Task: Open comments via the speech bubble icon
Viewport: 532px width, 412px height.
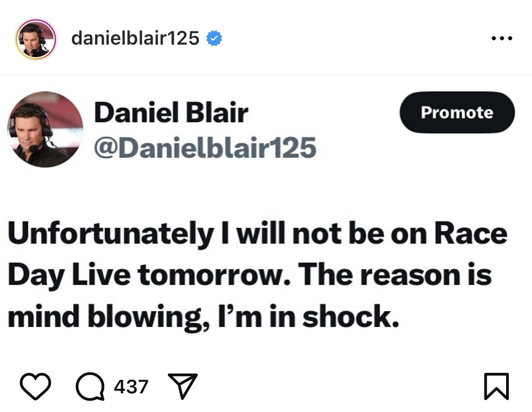Action: tap(90, 387)
